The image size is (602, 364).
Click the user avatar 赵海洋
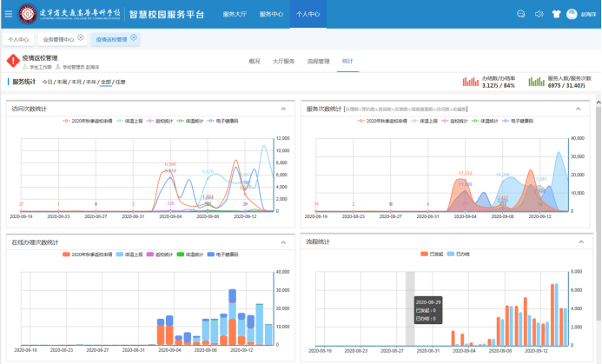tap(572, 14)
